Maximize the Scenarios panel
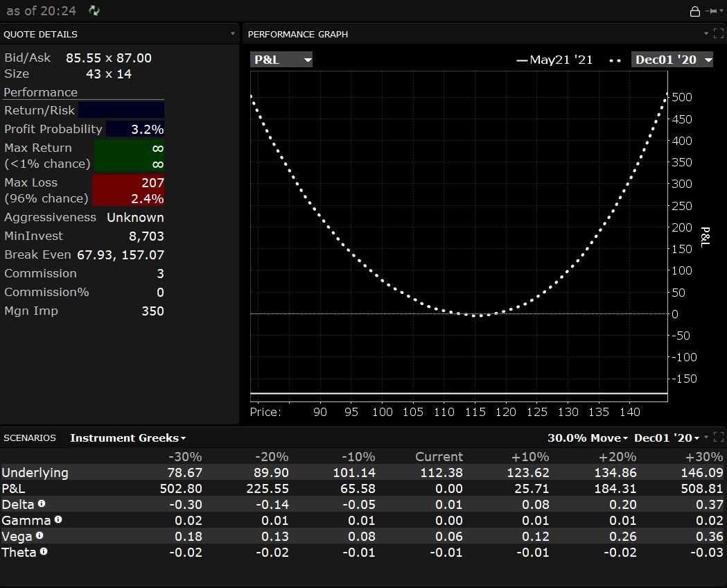Viewport: 727px width, 588px height. pyautogui.click(x=718, y=438)
